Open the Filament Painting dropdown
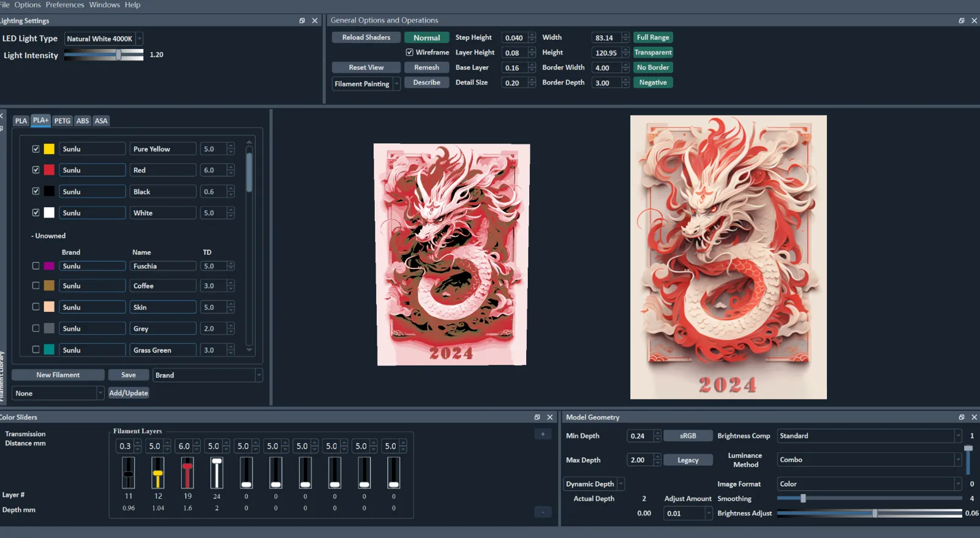 (x=366, y=83)
